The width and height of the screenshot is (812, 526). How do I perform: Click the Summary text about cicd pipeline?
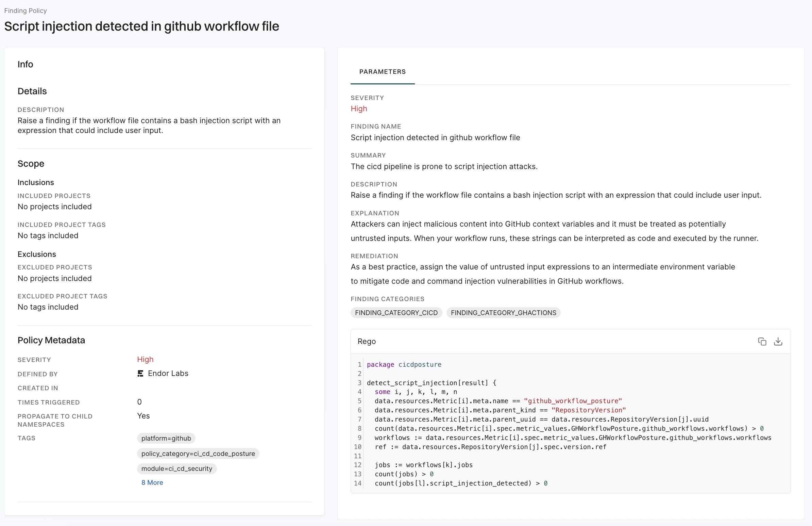[x=444, y=166]
